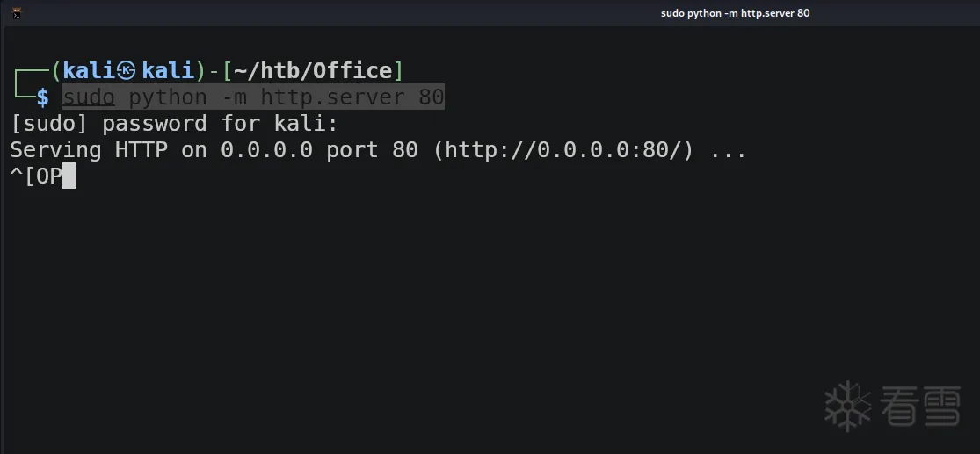The width and height of the screenshot is (980, 454).
Task: Click the 'kali' username before the dragon symbol
Action: [x=89, y=71]
